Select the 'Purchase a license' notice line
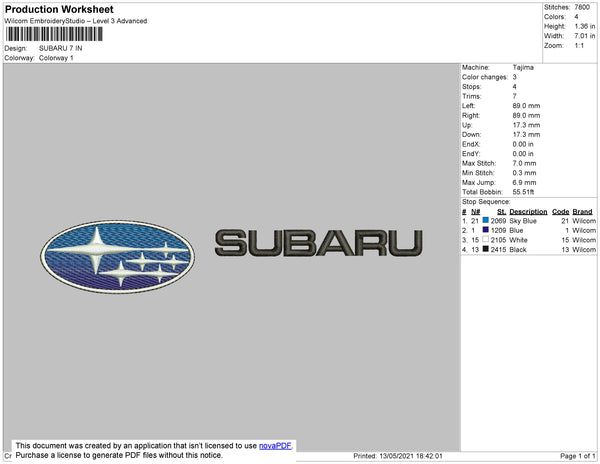600x464 pixels. [x=119, y=455]
